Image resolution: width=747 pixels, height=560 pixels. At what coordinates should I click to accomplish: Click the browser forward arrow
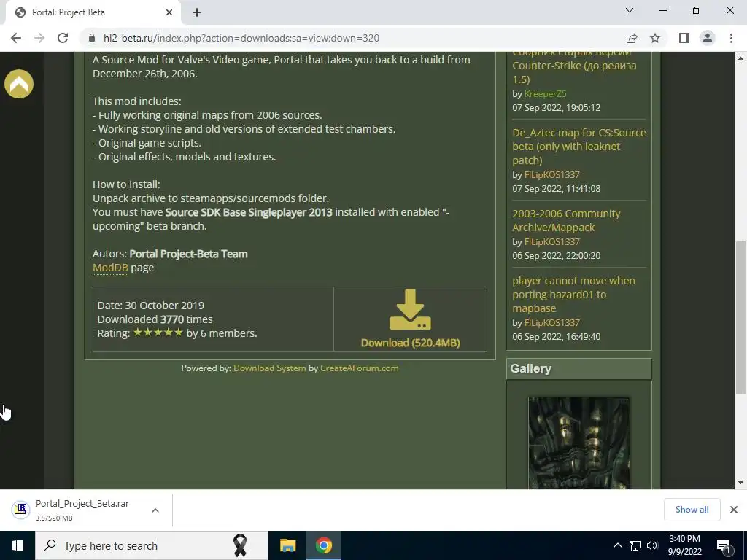point(39,38)
